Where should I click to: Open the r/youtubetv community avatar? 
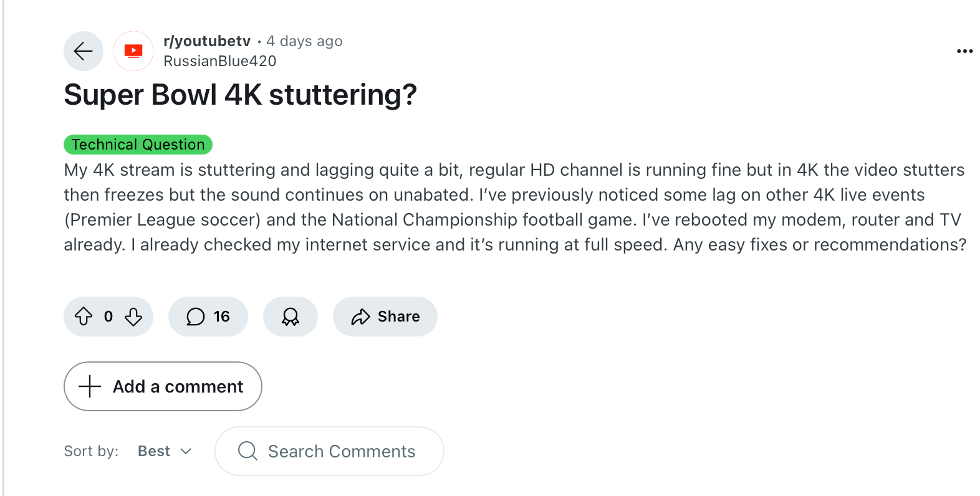[133, 51]
